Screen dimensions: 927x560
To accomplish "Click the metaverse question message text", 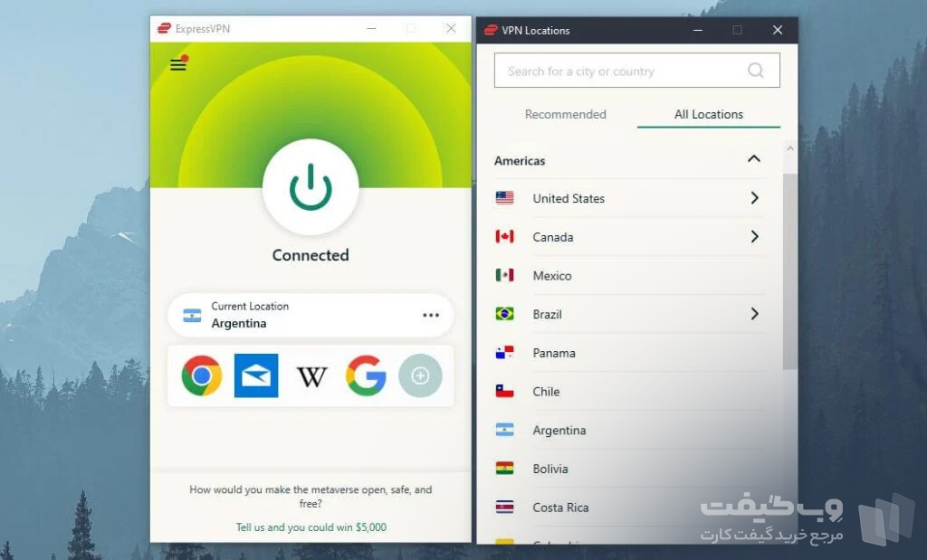I will (311, 496).
